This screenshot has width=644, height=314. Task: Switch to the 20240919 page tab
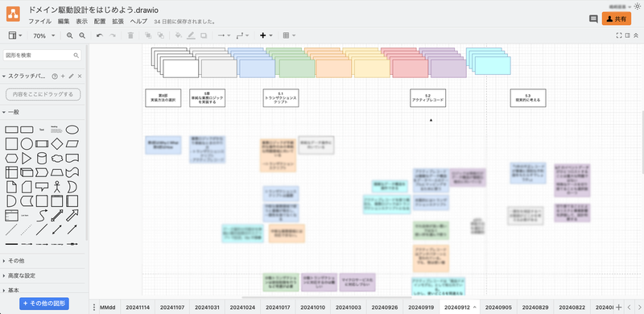point(421,307)
